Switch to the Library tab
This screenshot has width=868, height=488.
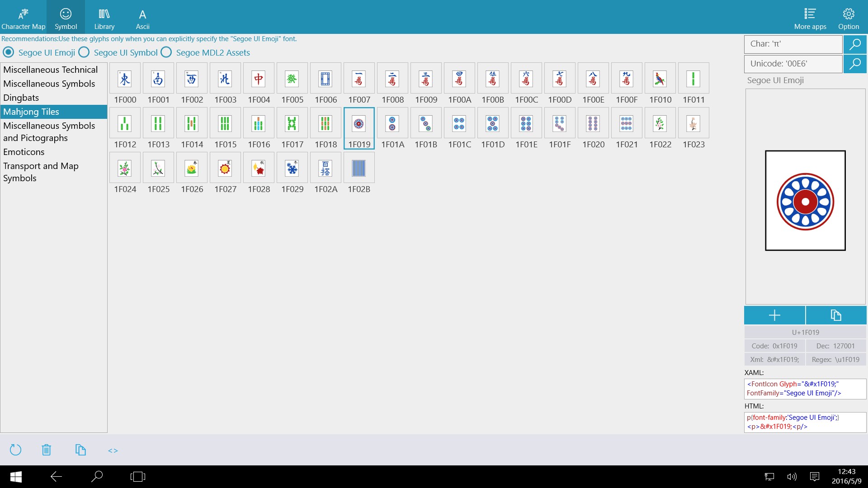coord(104,18)
